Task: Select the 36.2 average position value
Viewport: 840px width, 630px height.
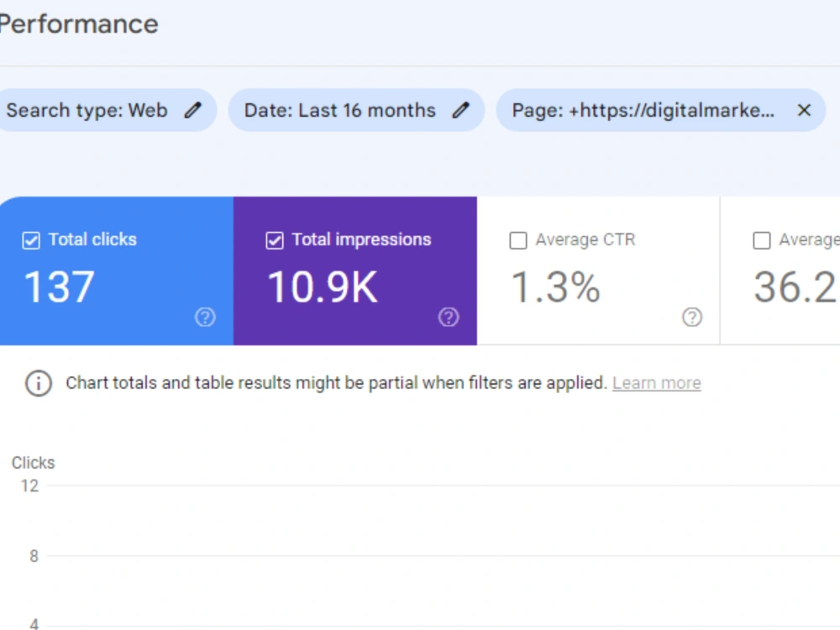Action: (x=796, y=287)
